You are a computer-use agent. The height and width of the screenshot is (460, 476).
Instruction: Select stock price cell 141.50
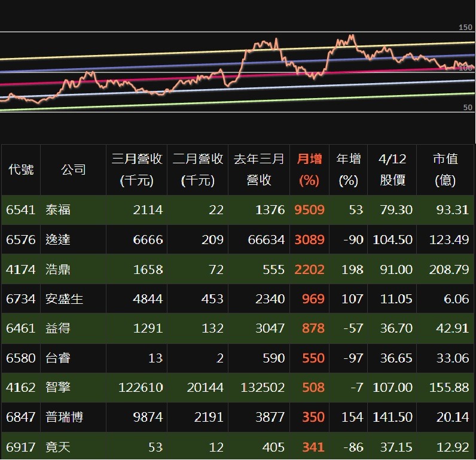[x=392, y=418]
